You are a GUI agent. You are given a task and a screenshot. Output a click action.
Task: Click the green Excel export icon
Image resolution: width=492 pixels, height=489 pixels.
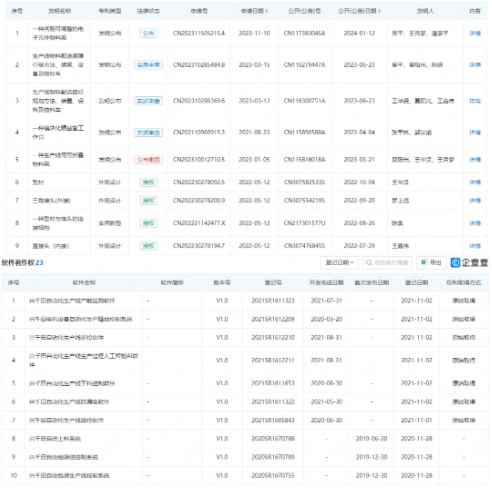click(x=424, y=262)
